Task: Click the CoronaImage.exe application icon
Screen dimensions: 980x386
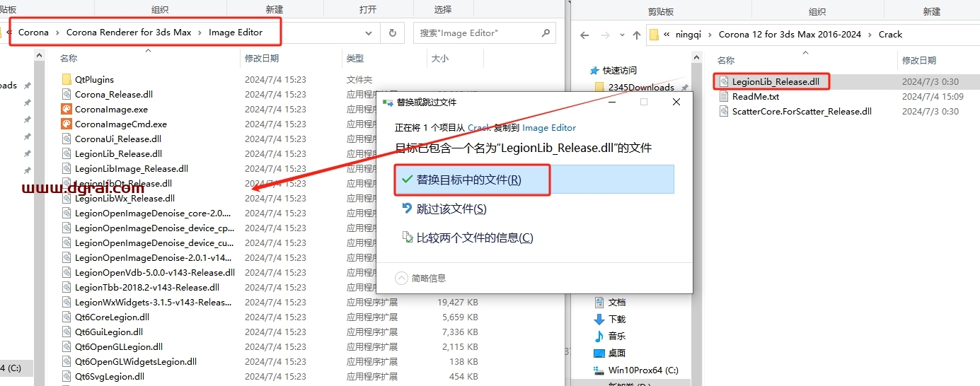Action: pyautogui.click(x=67, y=110)
